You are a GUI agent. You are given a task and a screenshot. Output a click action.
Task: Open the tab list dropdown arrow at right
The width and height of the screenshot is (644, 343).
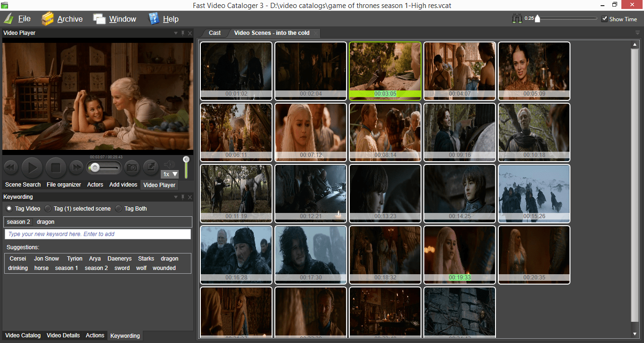637,33
